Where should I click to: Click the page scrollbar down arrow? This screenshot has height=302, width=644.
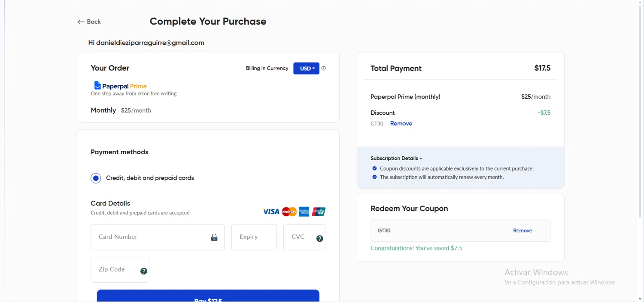(x=640, y=299)
